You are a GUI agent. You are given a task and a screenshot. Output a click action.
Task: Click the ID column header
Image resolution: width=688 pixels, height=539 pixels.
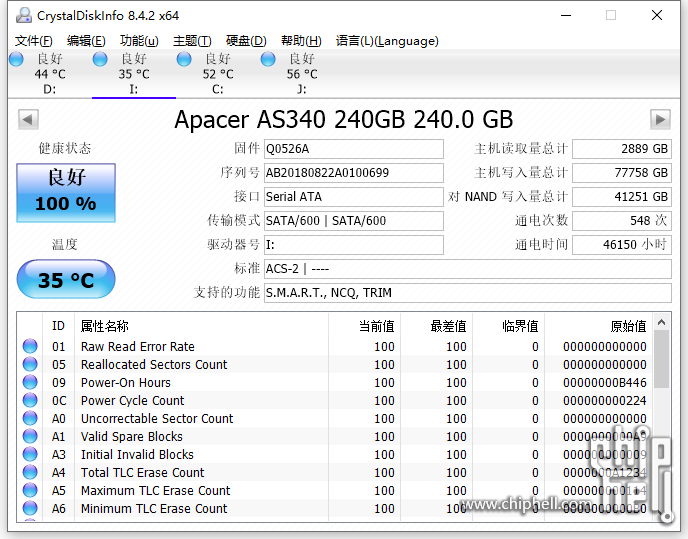coord(58,326)
